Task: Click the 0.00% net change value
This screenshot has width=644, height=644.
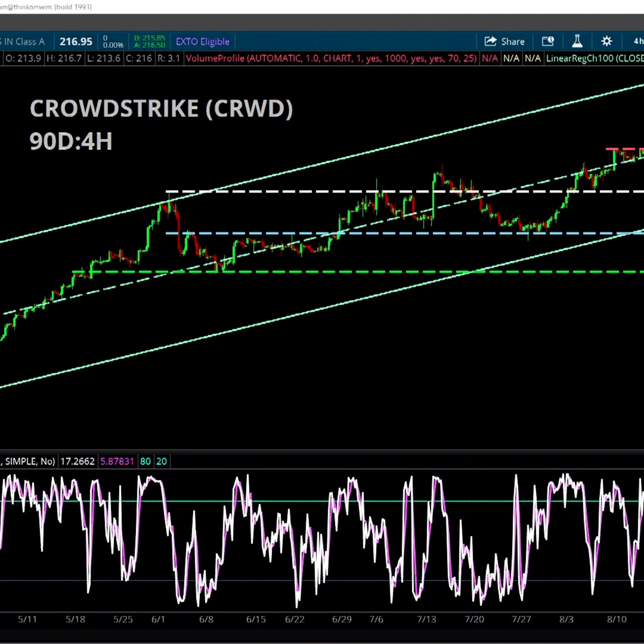Action: (x=113, y=45)
